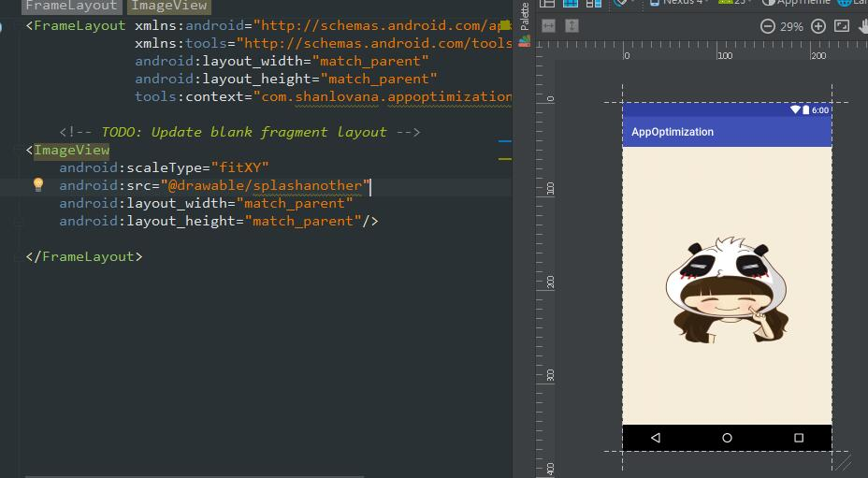The height and width of the screenshot is (478, 868).
Task: Switch to the design-only view mode
Action: tap(547, 3)
